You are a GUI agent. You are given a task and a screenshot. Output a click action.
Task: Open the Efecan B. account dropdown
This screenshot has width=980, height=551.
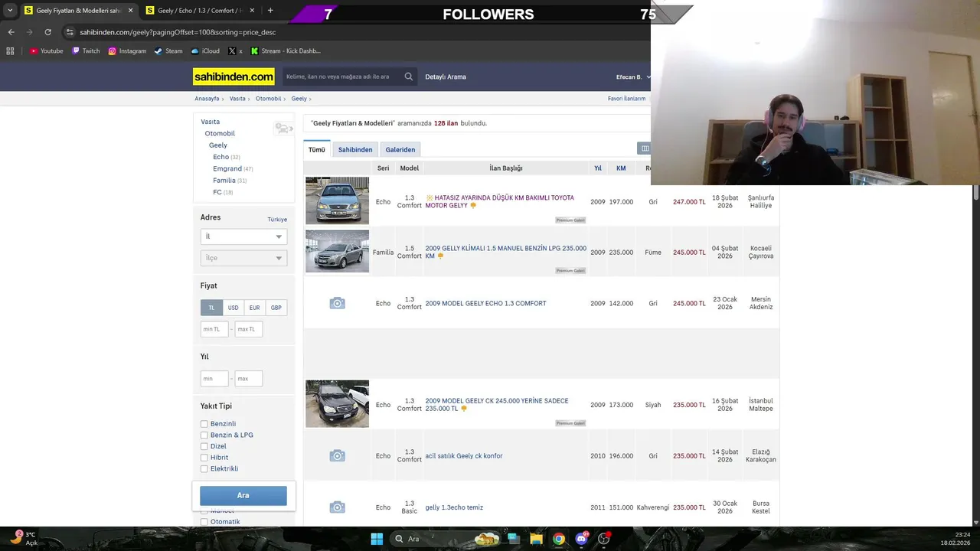pyautogui.click(x=632, y=77)
